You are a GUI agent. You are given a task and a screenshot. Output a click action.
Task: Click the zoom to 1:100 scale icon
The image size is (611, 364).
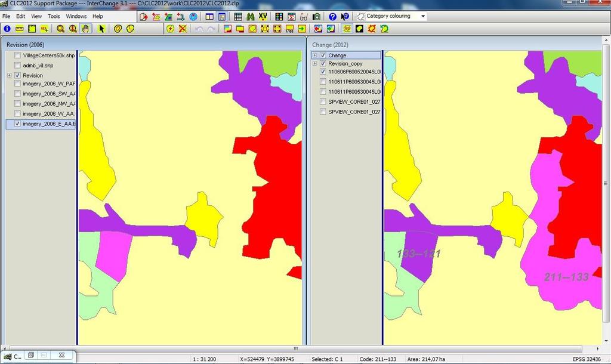tap(289, 29)
